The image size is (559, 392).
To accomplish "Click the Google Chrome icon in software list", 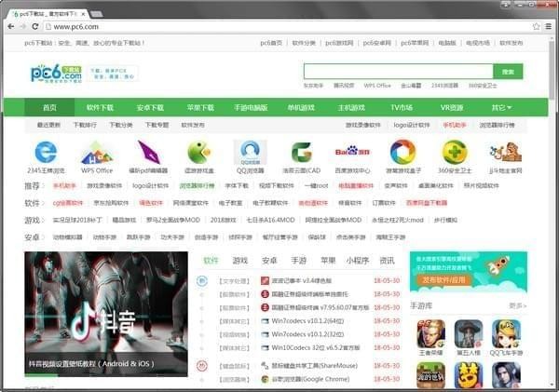I will (x=265, y=379).
